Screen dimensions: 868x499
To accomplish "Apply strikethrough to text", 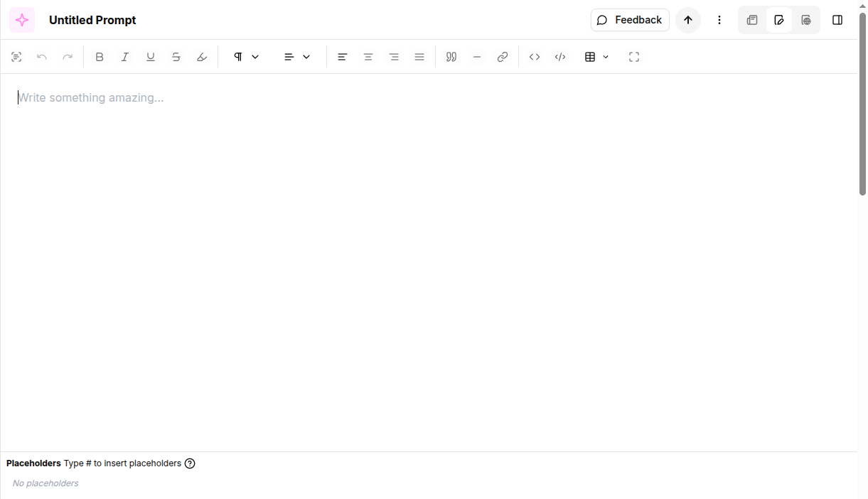I will point(176,57).
